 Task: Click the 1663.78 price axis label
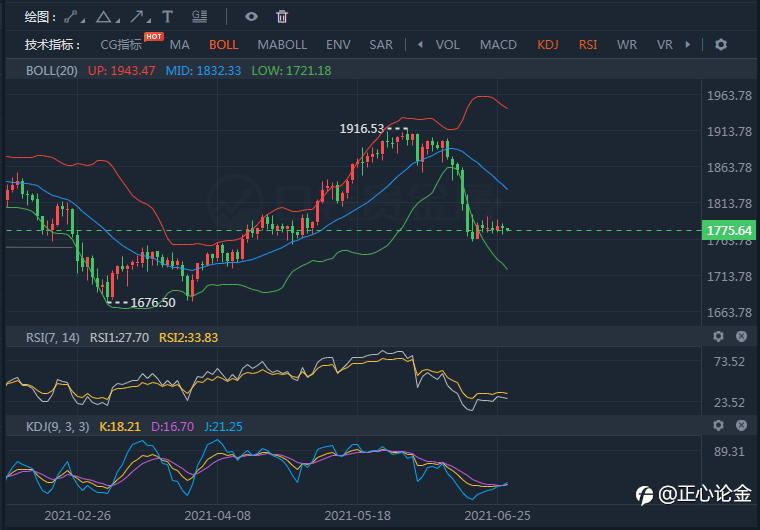(x=729, y=312)
